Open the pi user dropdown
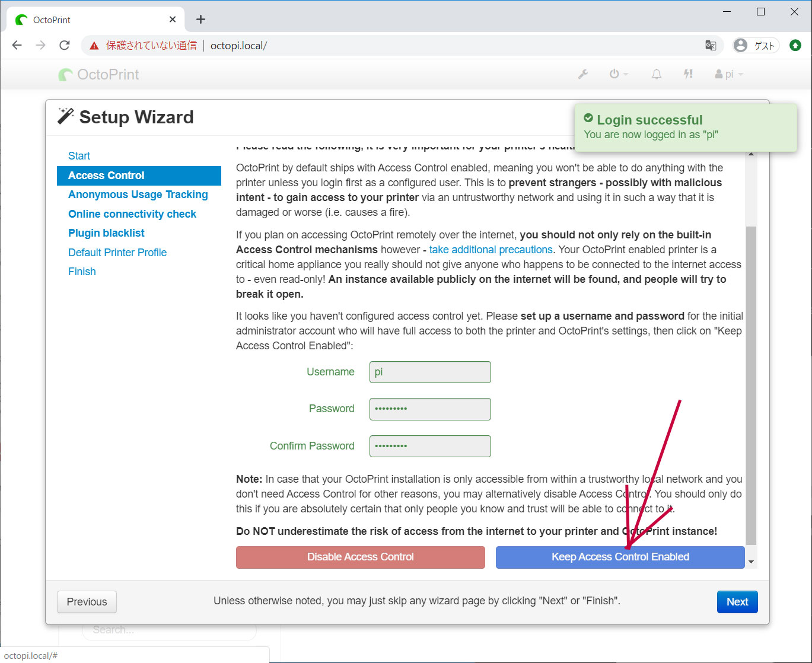 pos(729,74)
